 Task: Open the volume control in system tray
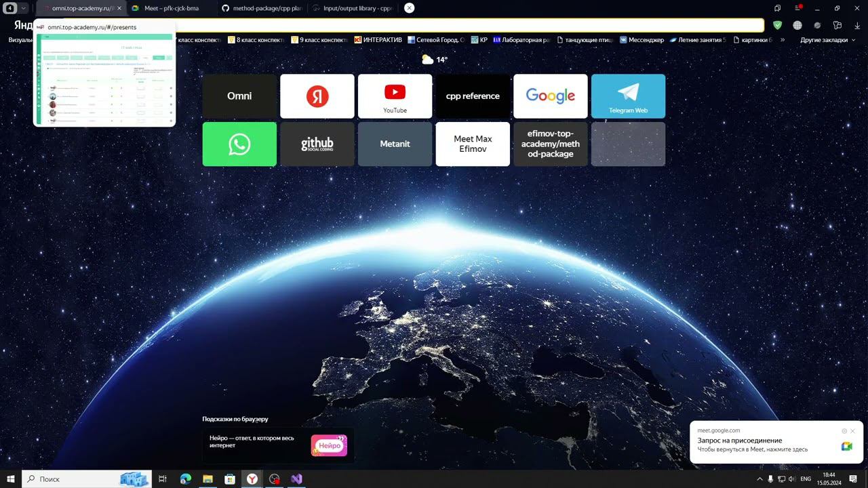coord(792,479)
